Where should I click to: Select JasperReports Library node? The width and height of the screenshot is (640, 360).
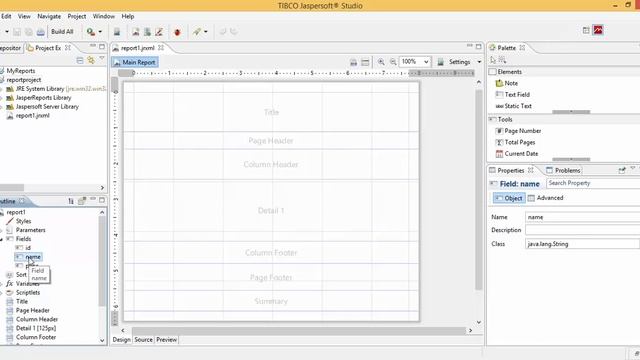pyautogui.click(x=43, y=98)
